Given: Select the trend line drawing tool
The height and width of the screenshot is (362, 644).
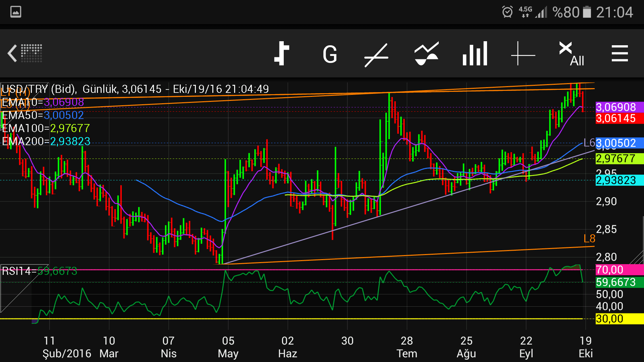Looking at the screenshot, I should (376, 55).
